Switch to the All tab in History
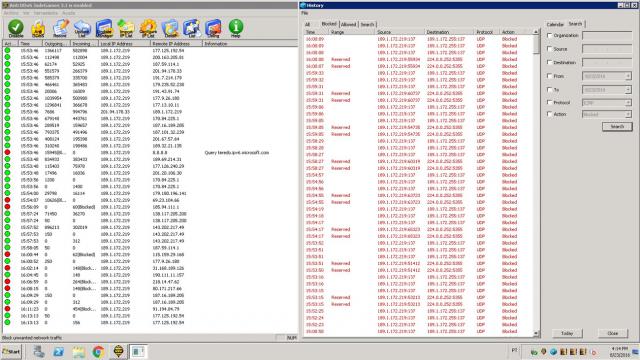Screen dimensions: 640x360 [307, 24]
